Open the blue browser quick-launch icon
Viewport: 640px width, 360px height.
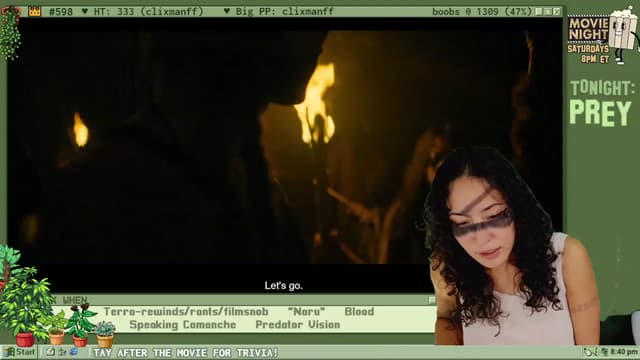pyautogui.click(x=73, y=352)
